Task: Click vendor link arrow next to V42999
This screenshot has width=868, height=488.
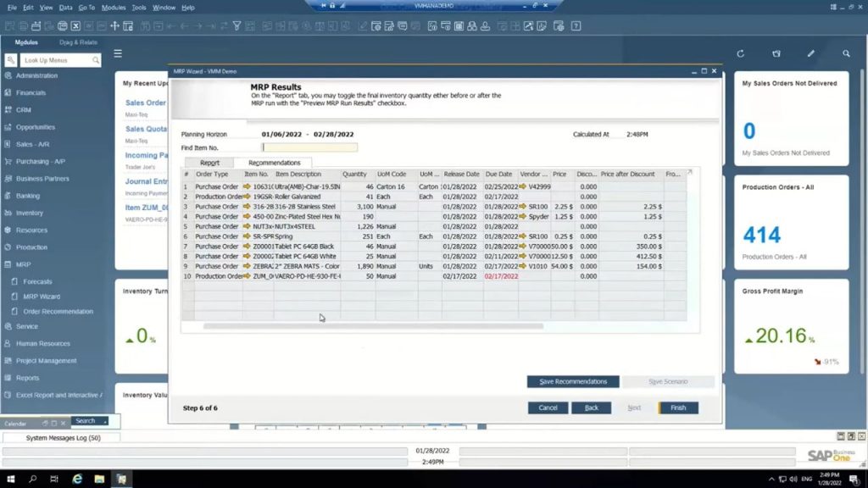Action: (522, 186)
